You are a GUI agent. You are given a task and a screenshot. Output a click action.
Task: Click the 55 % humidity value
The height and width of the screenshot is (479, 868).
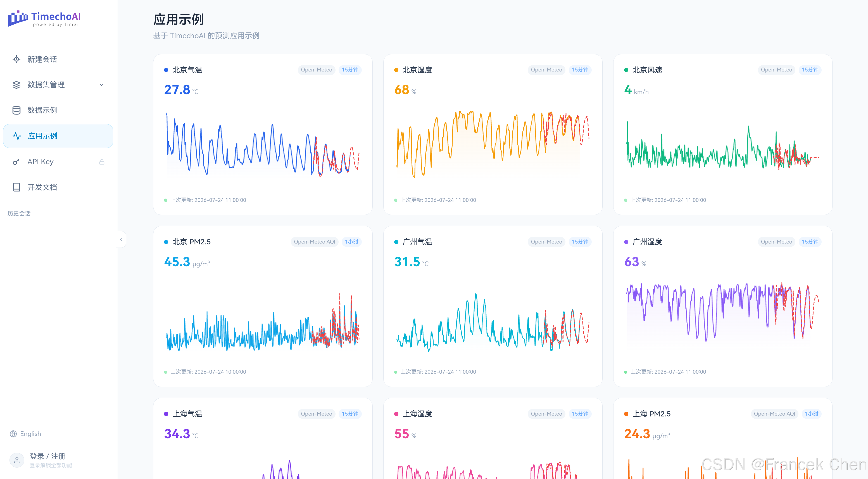pyautogui.click(x=405, y=434)
